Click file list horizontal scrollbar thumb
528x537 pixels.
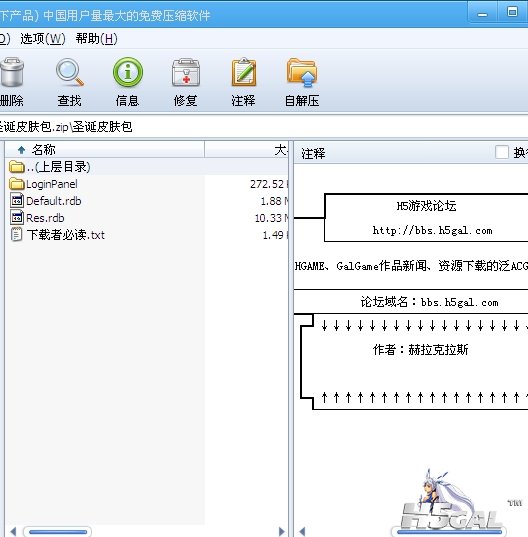pyautogui.click(x=58, y=532)
